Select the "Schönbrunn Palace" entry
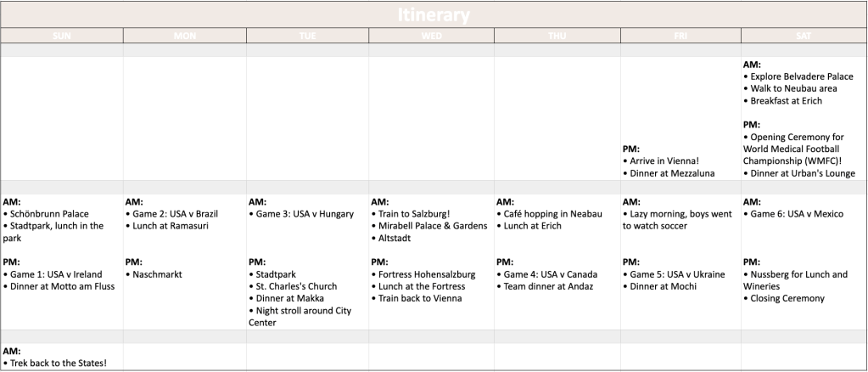 pos(49,214)
